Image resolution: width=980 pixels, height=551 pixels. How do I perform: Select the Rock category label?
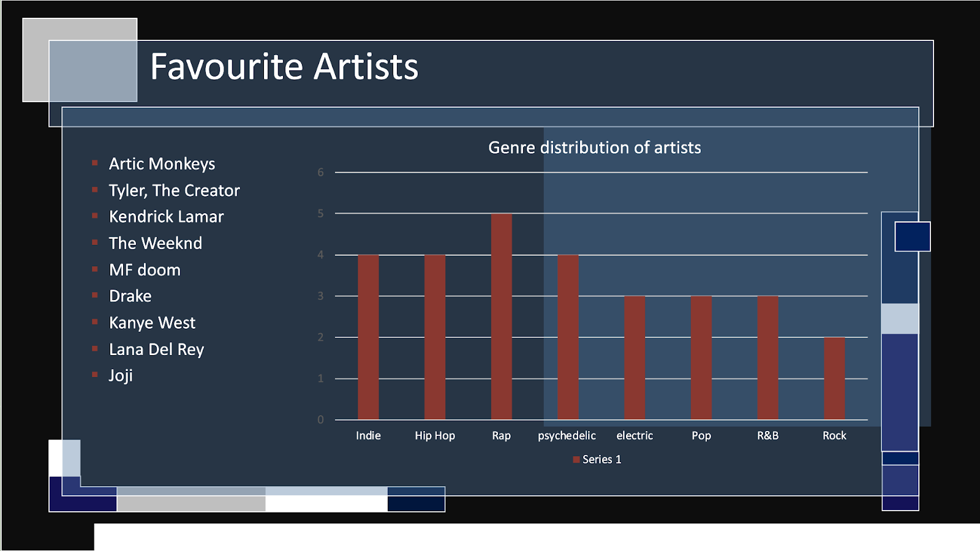[x=834, y=435]
